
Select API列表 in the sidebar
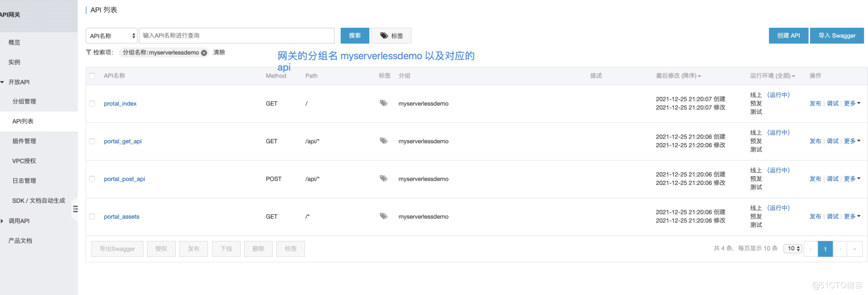pos(23,121)
